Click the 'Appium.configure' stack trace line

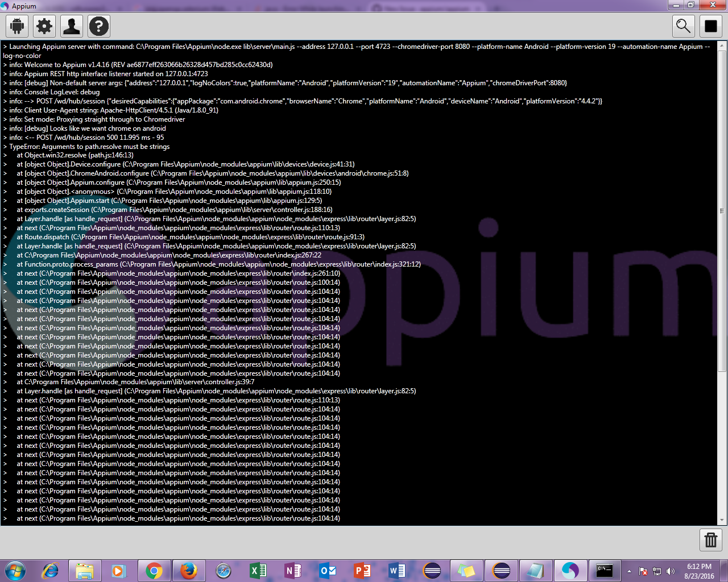[172, 182]
